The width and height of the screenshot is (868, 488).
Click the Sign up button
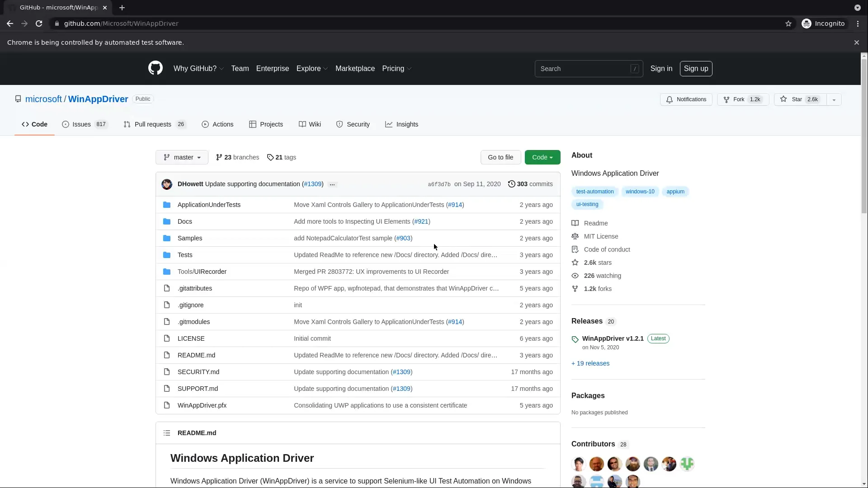tap(696, 69)
